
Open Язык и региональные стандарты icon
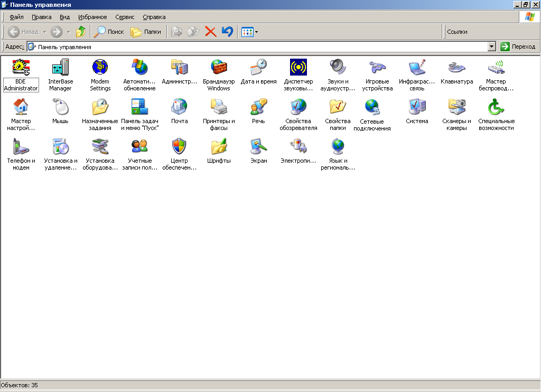(x=338, y=146)
